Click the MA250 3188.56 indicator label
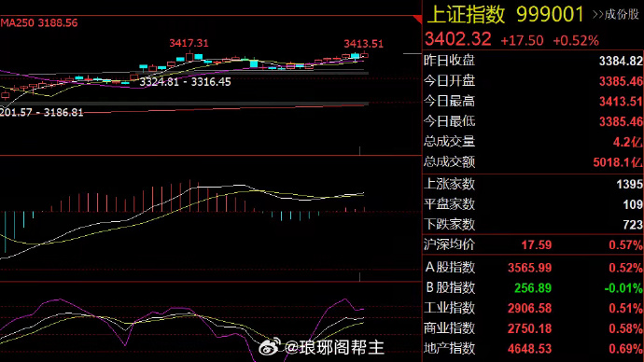Image resolution: width=644 pixels, height=362 pixels. (39, 22)
